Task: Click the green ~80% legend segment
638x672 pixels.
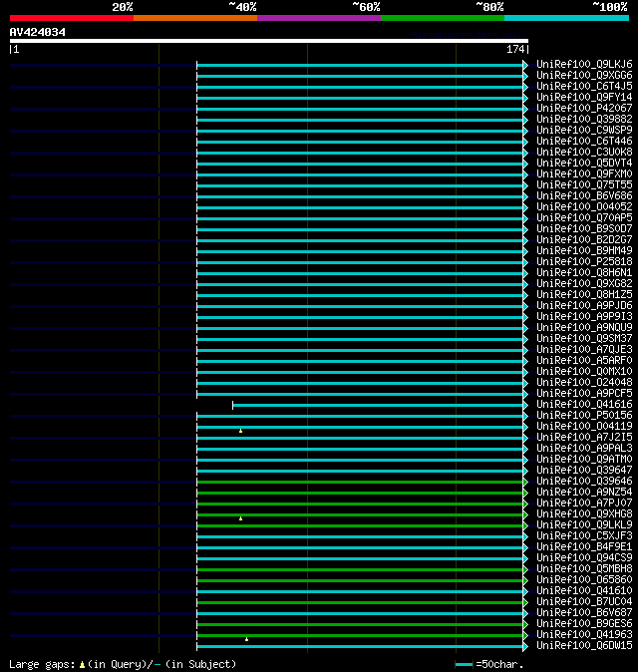Action: tap(443, 18)
